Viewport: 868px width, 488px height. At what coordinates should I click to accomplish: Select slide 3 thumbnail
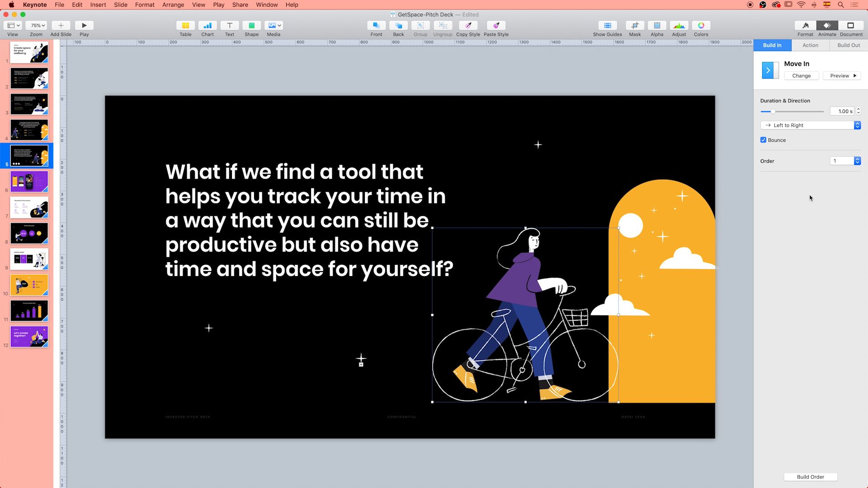[x=29, y=104]
